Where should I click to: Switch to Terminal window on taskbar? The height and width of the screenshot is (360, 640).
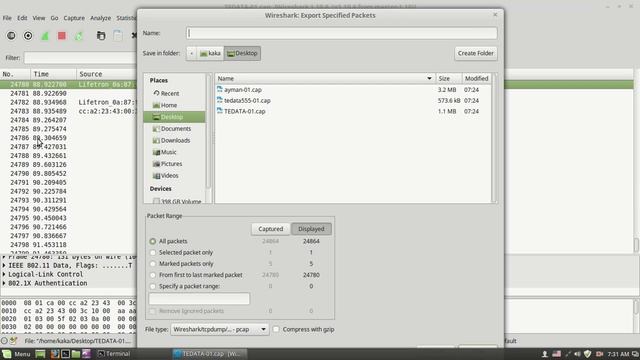coord(114,354)
